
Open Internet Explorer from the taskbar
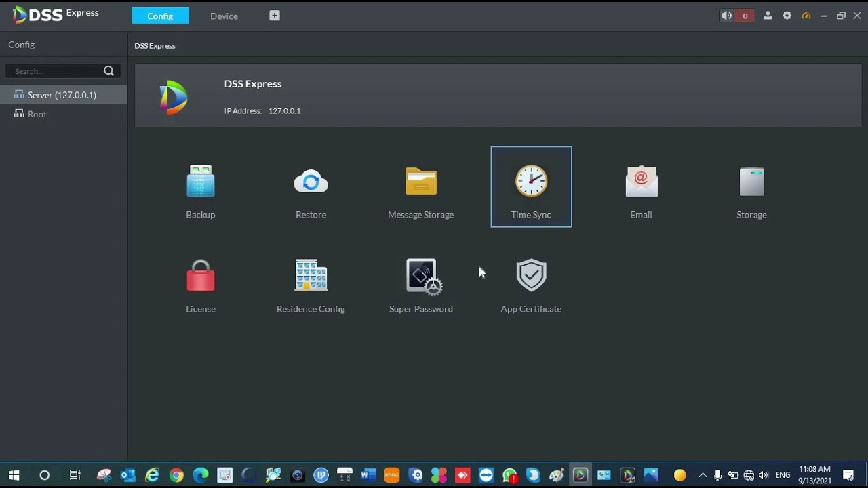152,475
